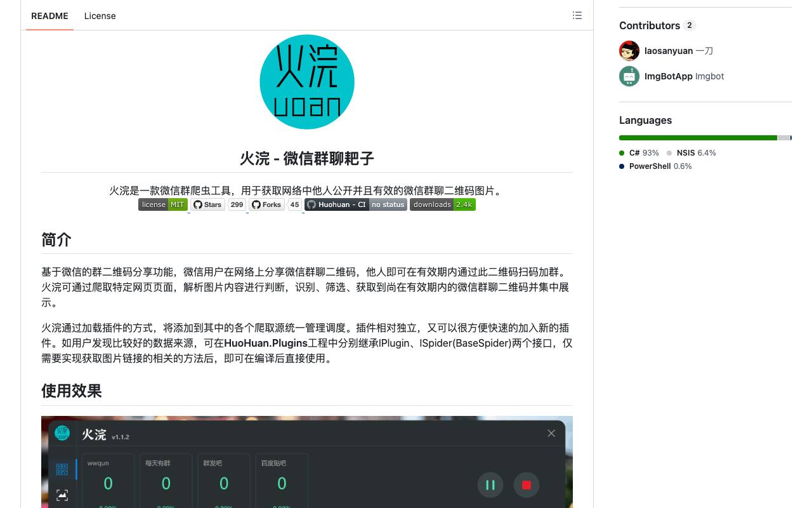Open the stars count 299
Screen dimensions: 812x508
coord(237,204)
